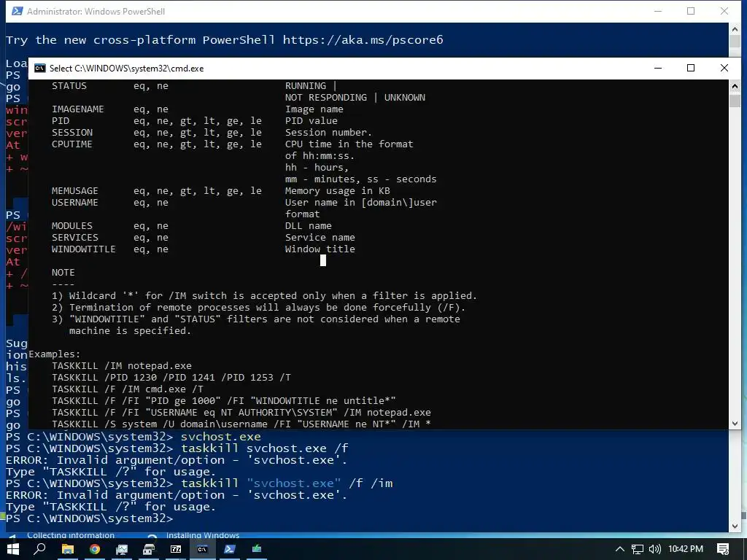The image size is (747, 560).
Task: Switch to PowerShell taskbar button
Action: (x=230, y=549)
